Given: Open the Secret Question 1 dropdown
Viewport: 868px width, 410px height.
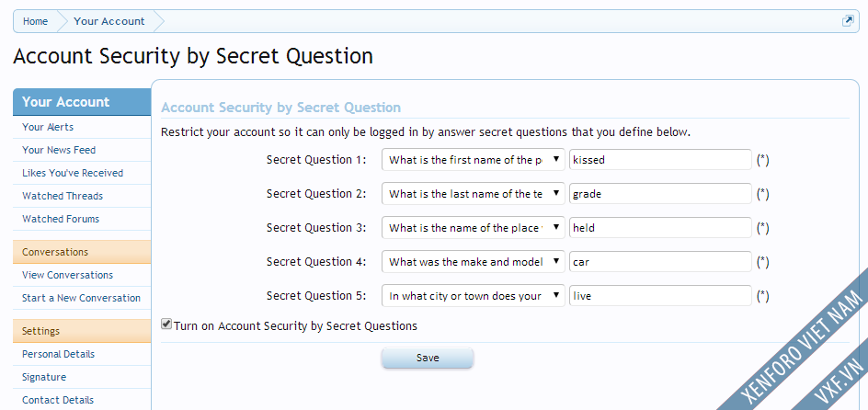Looking at the screenshot, I should coord(474,160).
